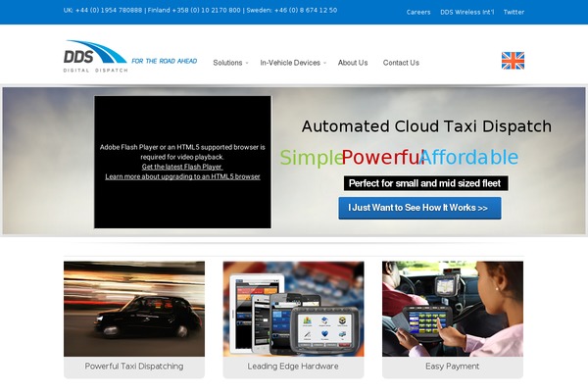Expand the In-Vehicle Devices dropdown menu
The image size is (588, 392).
pos(292,63)
